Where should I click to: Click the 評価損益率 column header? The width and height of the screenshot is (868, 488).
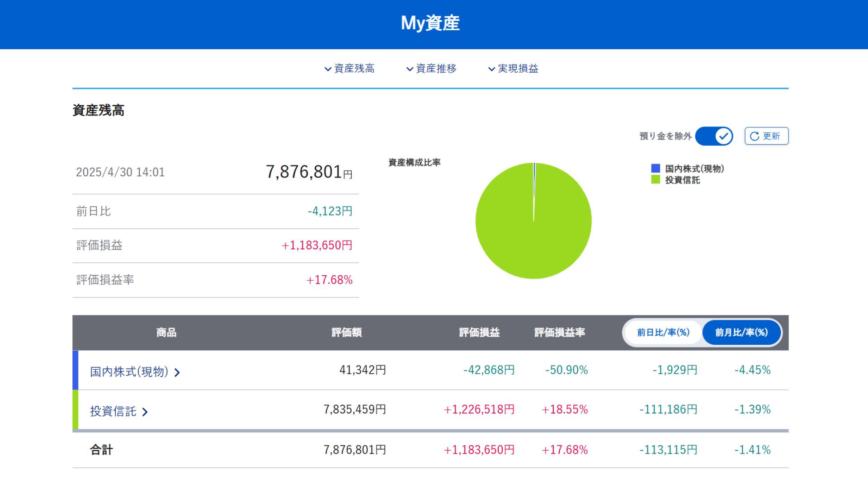560,333
